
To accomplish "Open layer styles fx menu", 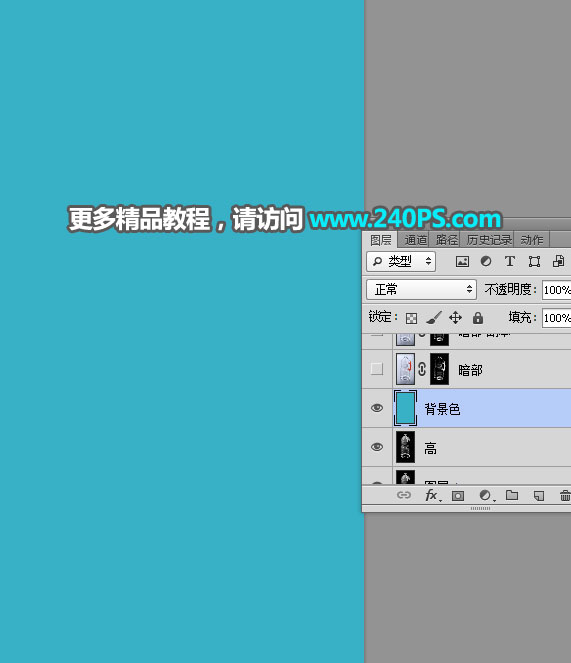I will (432, 495).
